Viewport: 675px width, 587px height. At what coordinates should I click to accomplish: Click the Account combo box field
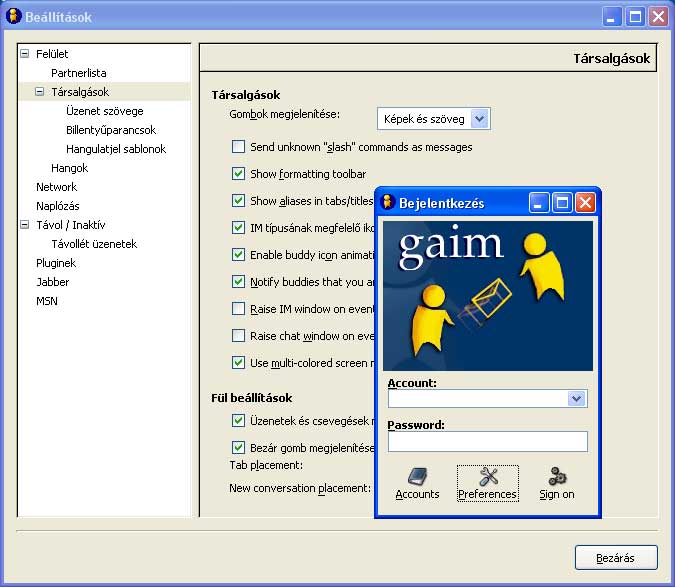(x=487, y=399)
